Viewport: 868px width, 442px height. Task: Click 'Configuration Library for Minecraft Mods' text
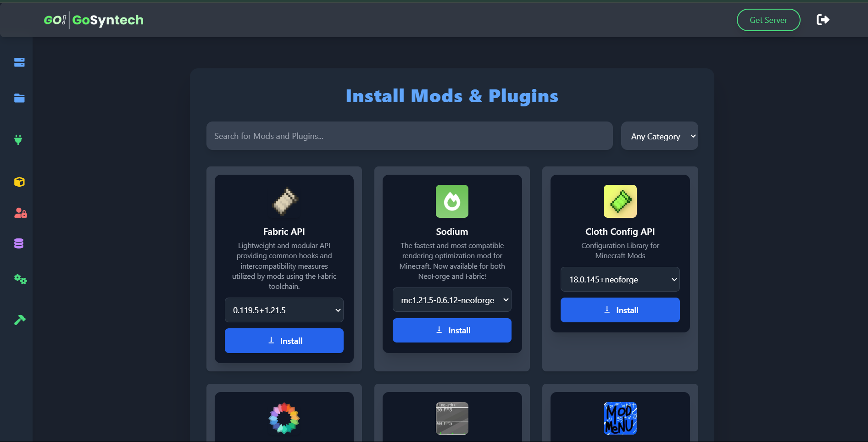point(620,251)
